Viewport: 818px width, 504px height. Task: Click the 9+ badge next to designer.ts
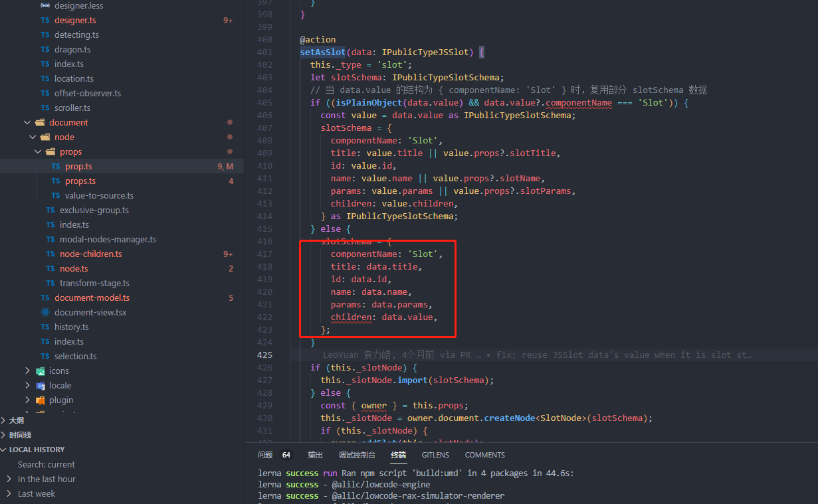coord(229,20)
